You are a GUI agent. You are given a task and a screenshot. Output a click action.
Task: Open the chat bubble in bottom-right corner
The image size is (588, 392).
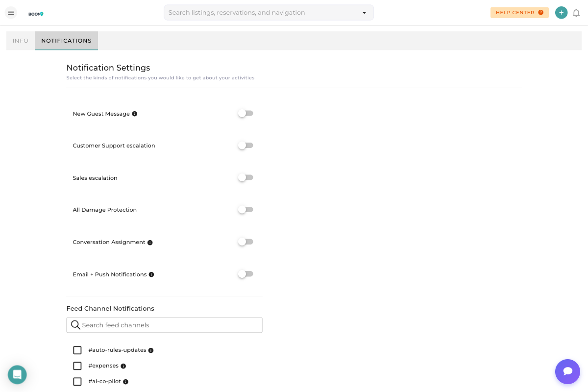[567, 371]
